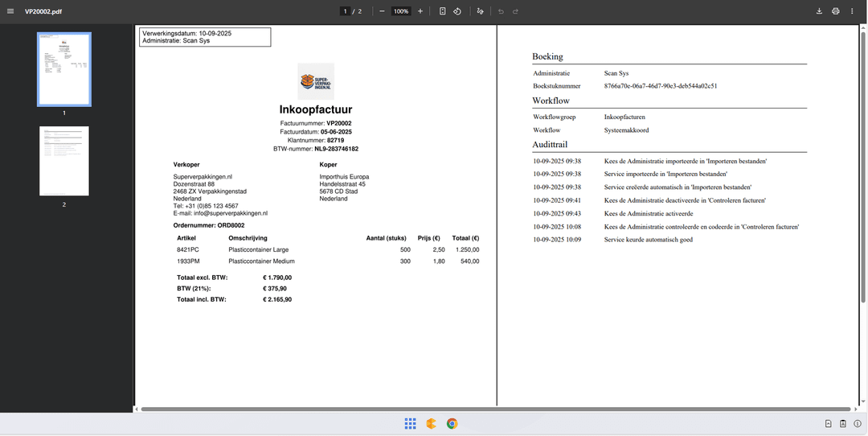Select the page 2 thumbnail
This screenshot has width=868, height=436.
(x=64, y=161)
